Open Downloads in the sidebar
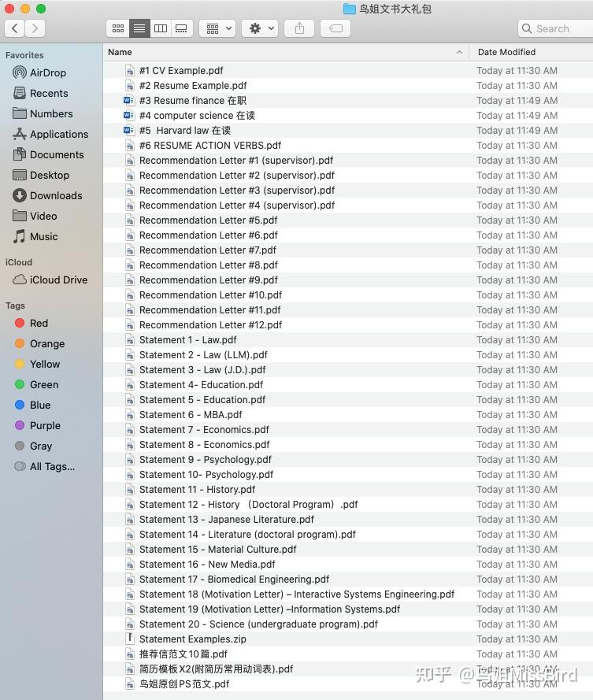Image resolution: width=593 pixels, height=700 pixels. [x=47, y=196]
